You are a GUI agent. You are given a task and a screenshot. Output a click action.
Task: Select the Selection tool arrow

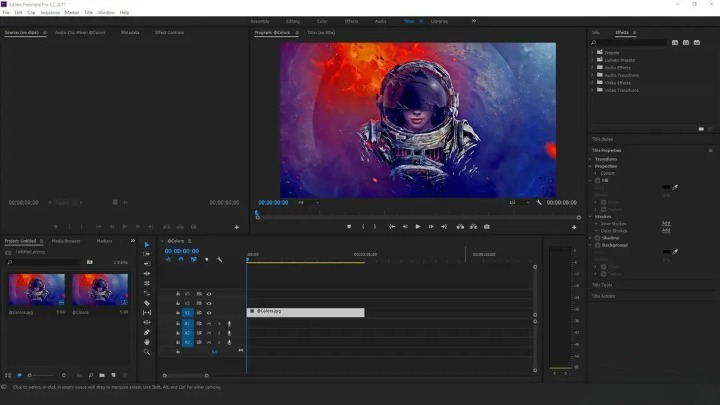click(x=147, y=245)
